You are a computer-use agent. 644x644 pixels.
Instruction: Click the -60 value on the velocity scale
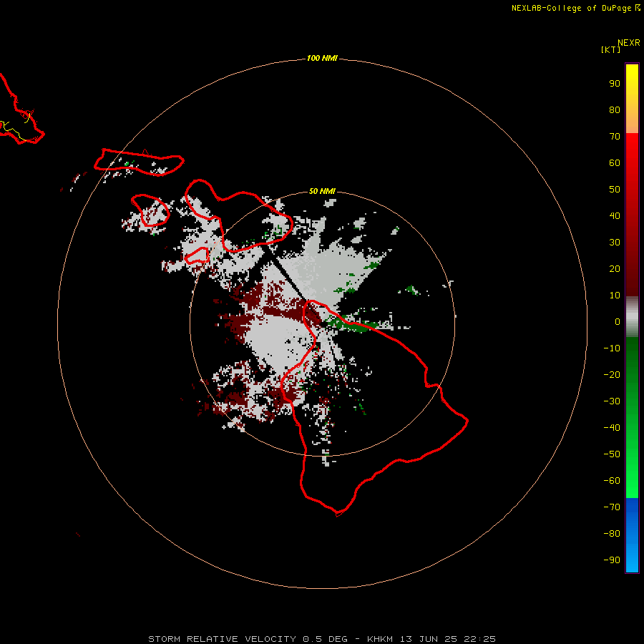[612, 481]
